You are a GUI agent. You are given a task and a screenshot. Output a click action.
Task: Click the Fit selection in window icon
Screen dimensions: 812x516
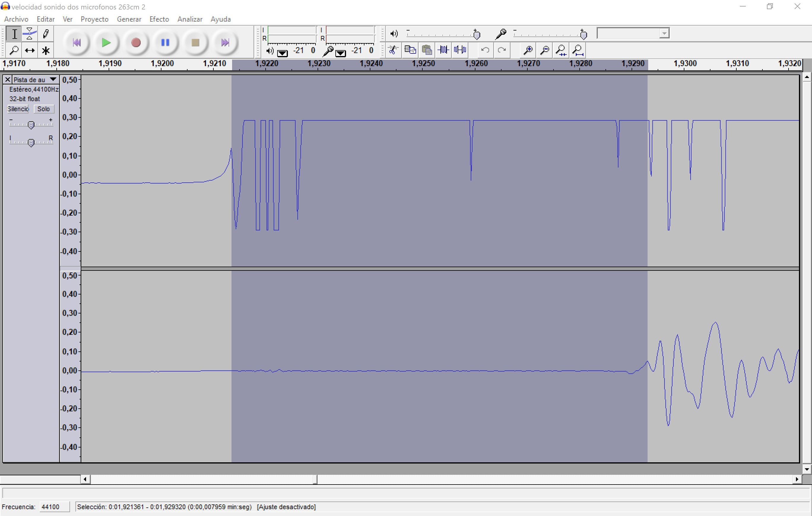click(x=561, y=50)
